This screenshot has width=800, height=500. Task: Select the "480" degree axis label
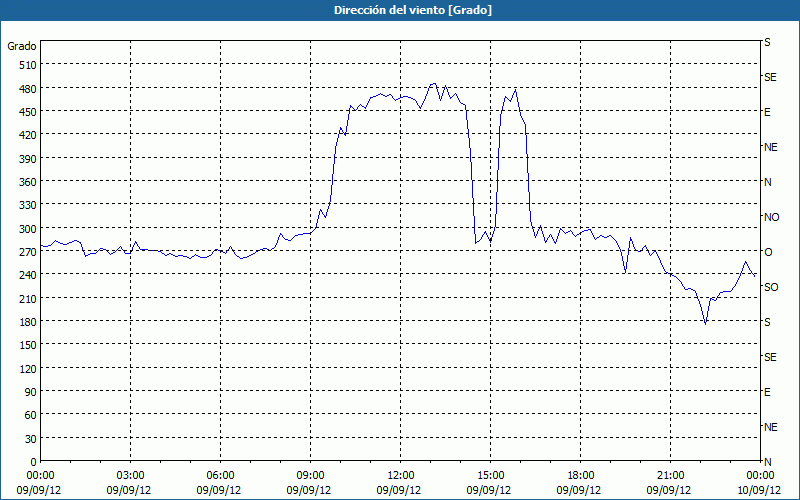28,89
